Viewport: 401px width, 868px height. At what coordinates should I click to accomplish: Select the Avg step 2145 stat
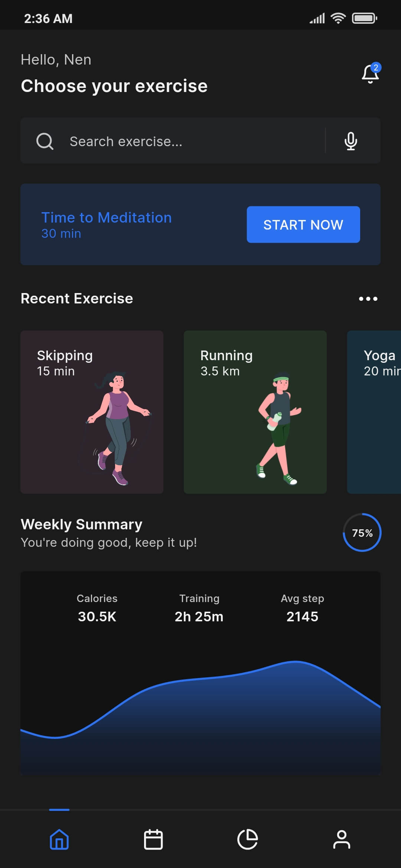[302, 608]
